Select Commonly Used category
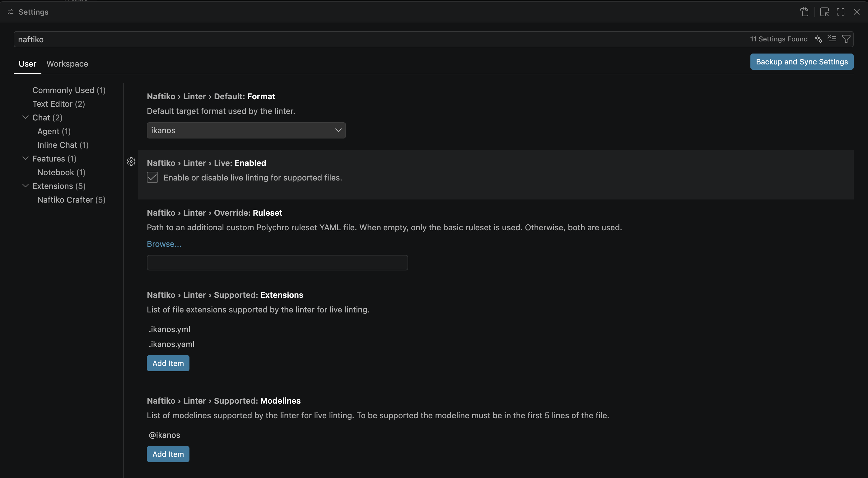Screen dimensions: 868x478 pyautogui.click(x=69, y=90)
